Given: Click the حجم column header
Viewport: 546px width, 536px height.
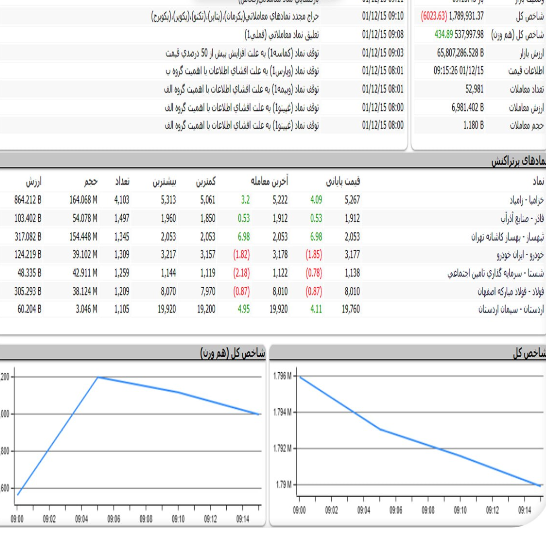Looking at the screenshot, I should pyautogui.click(x=91, y=181).
